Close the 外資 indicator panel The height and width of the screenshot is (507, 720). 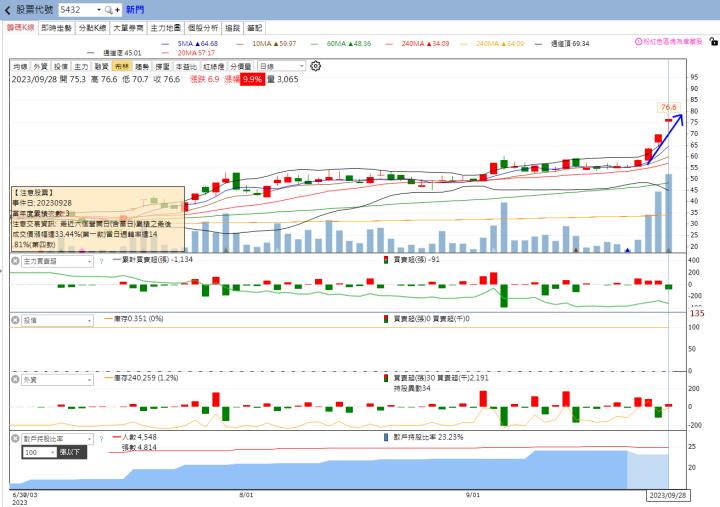tap(15, 379)
